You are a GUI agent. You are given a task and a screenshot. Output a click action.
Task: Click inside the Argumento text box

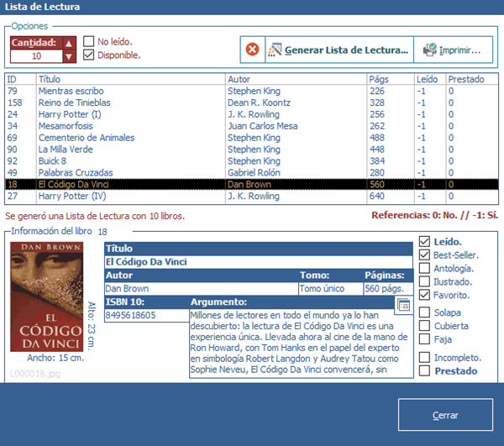(302, 344)
